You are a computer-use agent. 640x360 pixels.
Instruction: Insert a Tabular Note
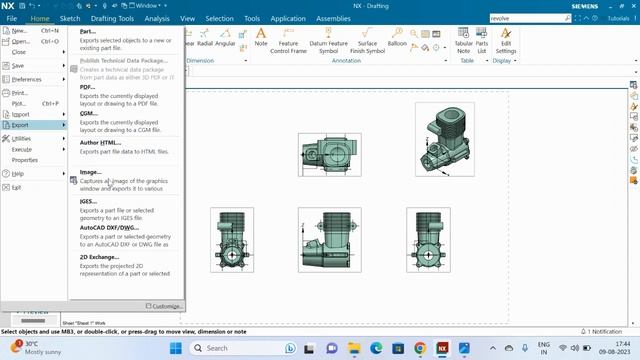pyautogui.click(x=463, y=40)
